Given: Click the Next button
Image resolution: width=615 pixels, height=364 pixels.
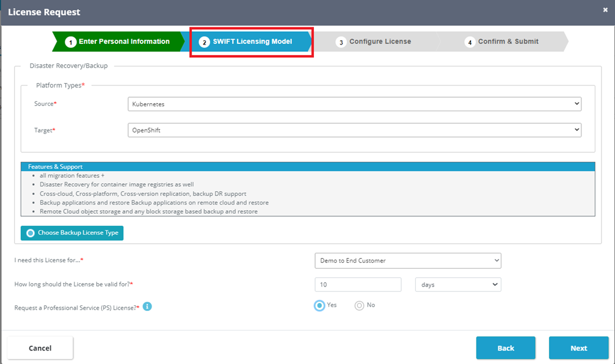Looking at the screenshot, I should click(x=578, y=348).
